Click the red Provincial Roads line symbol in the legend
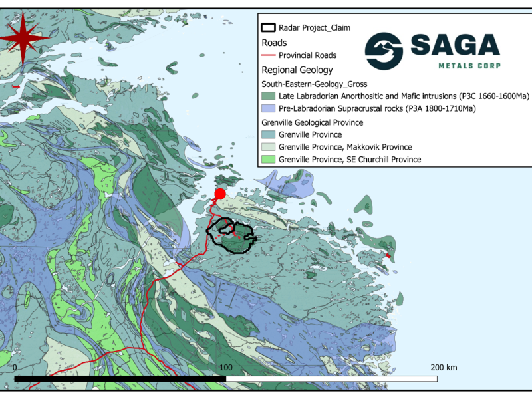 pyautogui.click(x=269, y=55)
